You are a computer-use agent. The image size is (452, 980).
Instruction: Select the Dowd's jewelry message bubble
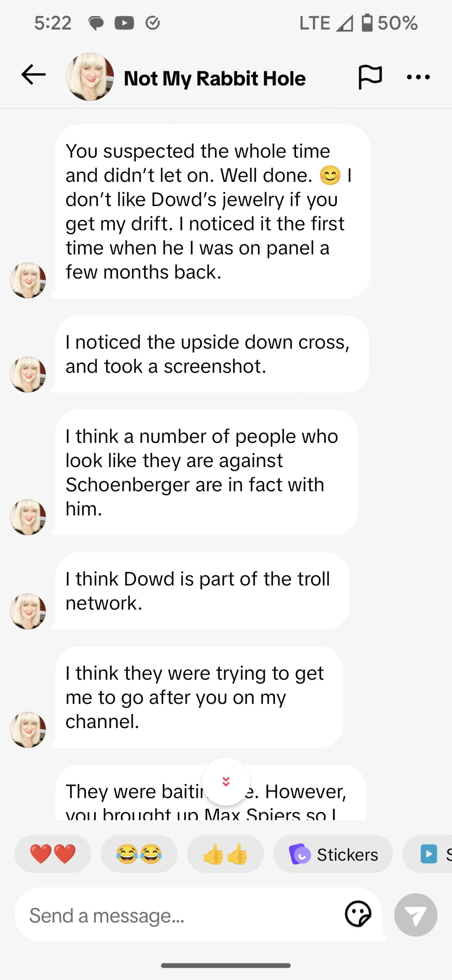point(213,211)
